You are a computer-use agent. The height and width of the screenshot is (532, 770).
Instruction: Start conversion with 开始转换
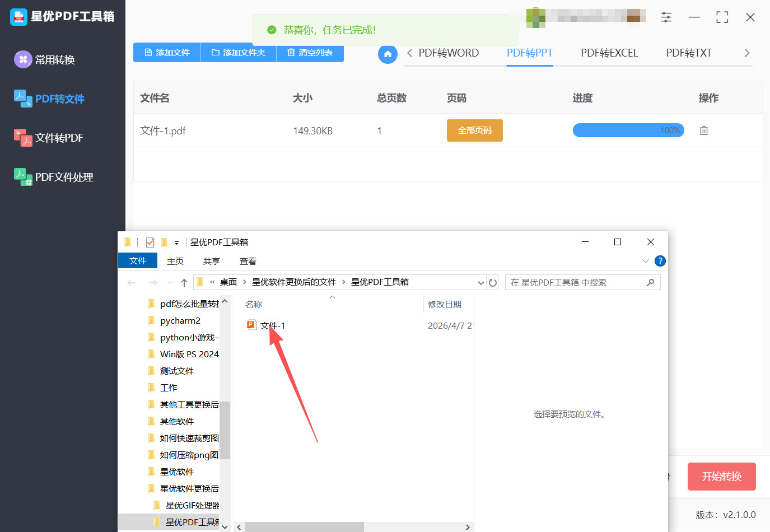[722, 477]
